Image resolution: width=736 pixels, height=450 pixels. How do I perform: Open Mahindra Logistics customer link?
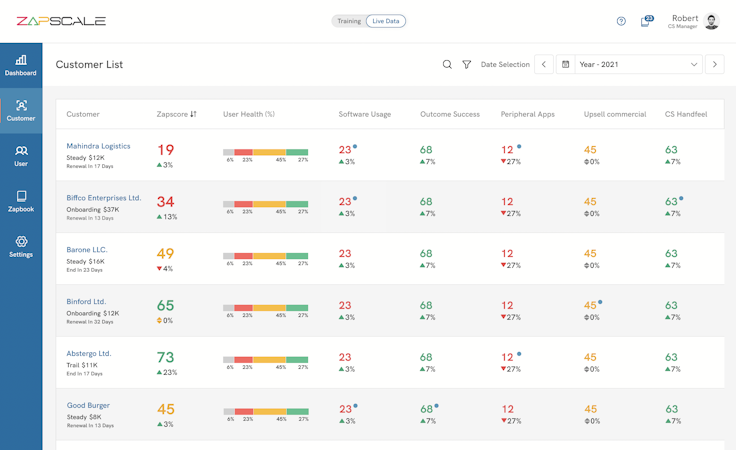(x=98, y=146)
